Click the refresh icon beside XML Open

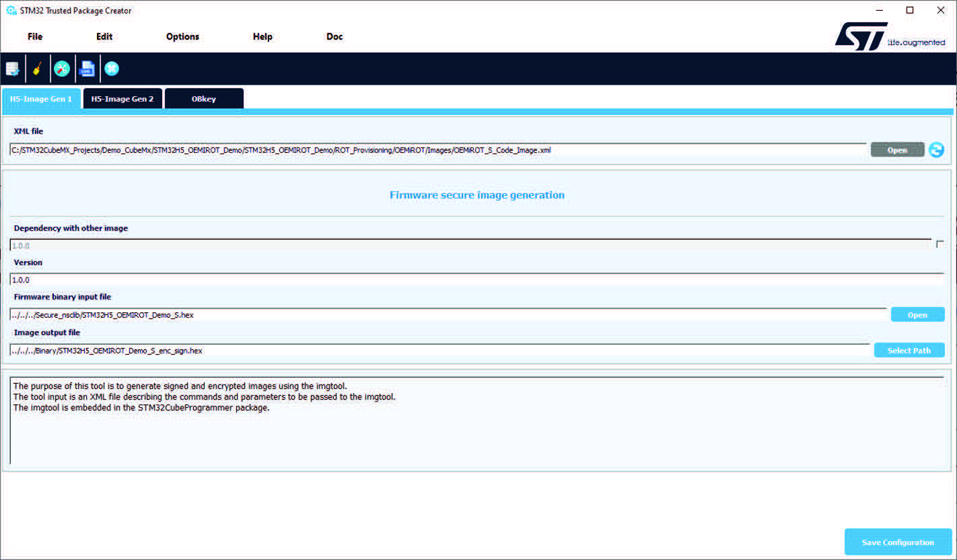pos(936,150)
